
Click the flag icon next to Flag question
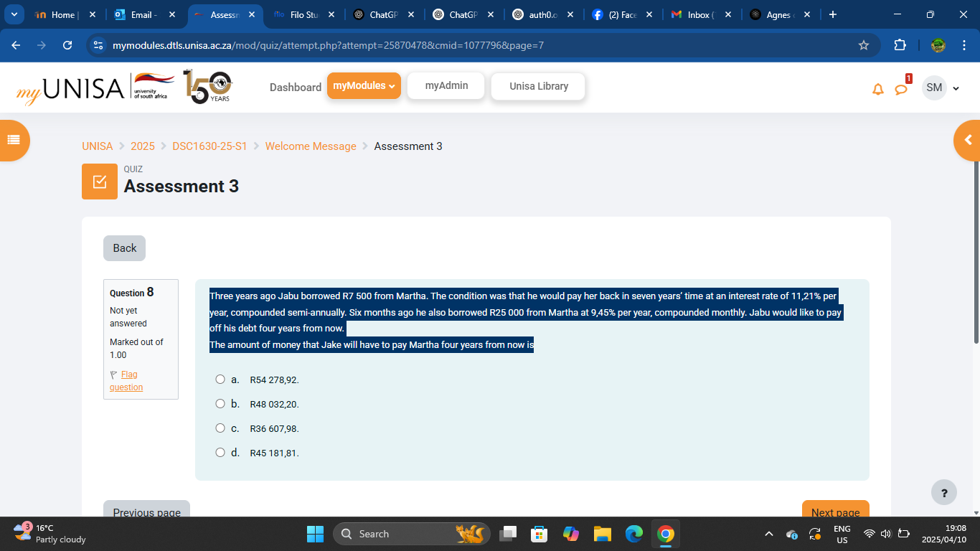113,374
